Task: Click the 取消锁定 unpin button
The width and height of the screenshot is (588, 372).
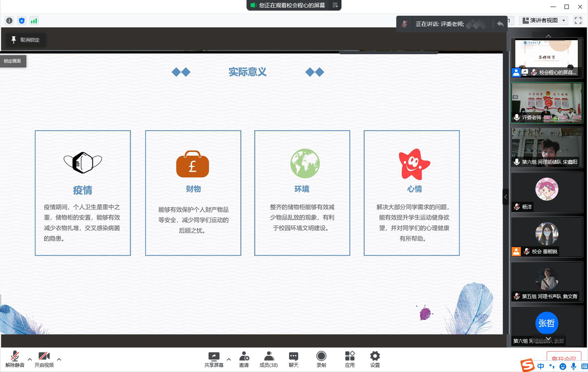Action: [x=26, y=40]
